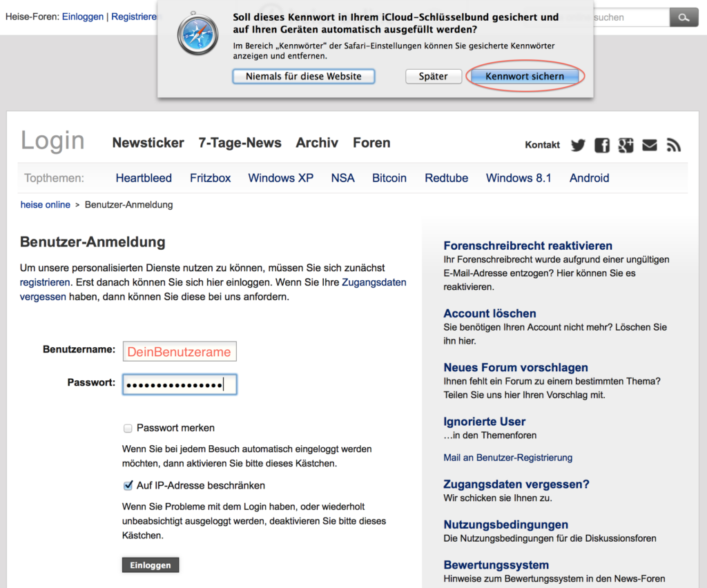Open Nutzungsbedingungen link
The height and width of the screenshot is (588, 707).
click(506, 525)
